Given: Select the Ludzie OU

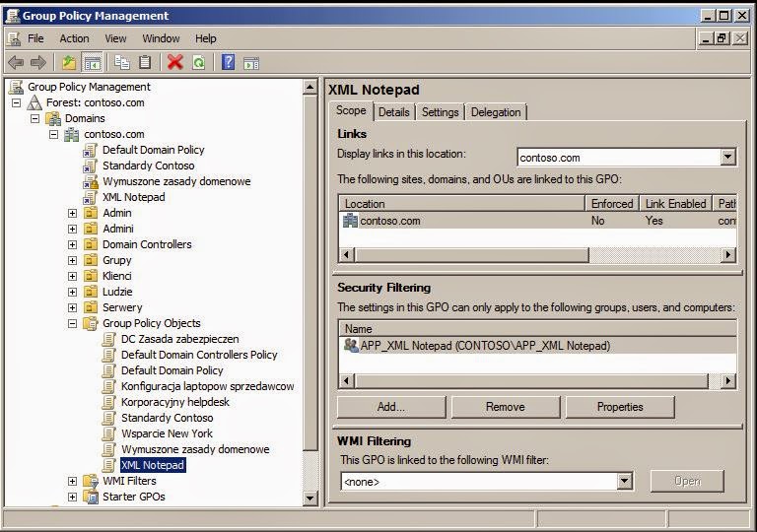Looking at the screenshot, I should coord(117,292).
